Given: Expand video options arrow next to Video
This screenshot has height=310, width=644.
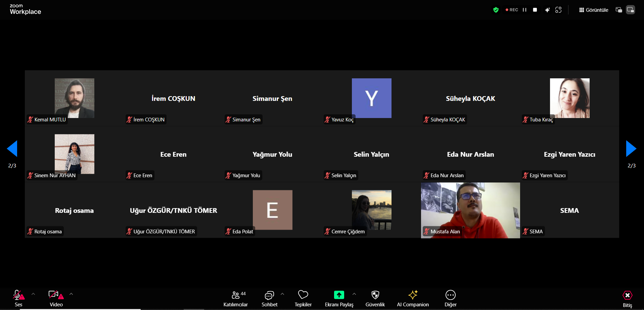Looking at the screenshot, I should 71,294.
